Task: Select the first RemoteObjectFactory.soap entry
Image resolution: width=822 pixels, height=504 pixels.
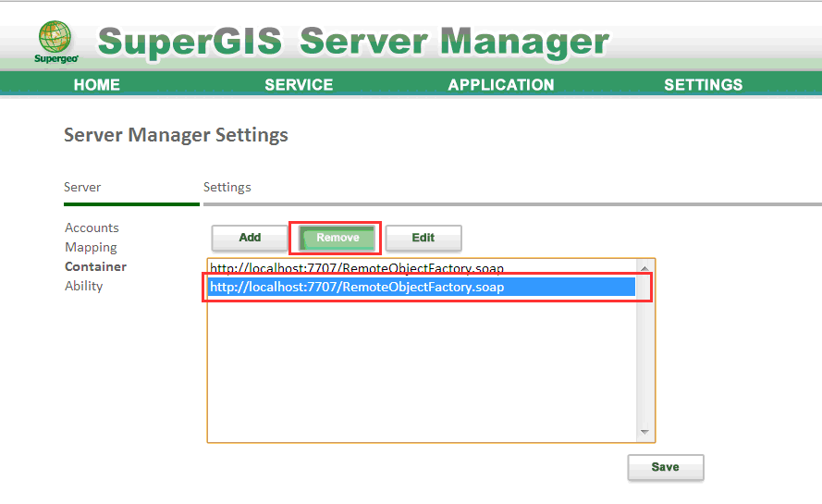Action: click(357, 268)
